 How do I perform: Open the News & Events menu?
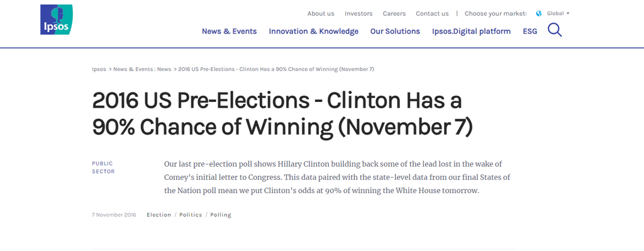point(229,31)
